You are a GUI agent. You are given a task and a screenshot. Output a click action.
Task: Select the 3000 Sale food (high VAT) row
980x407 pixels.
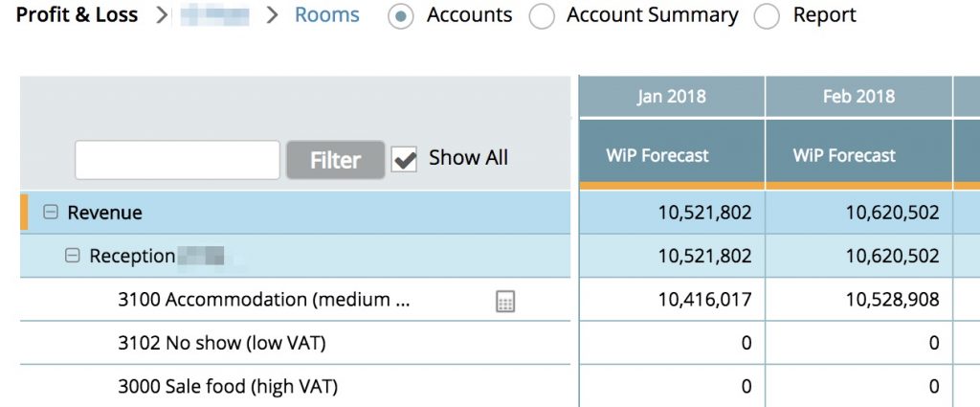(228, 387)
